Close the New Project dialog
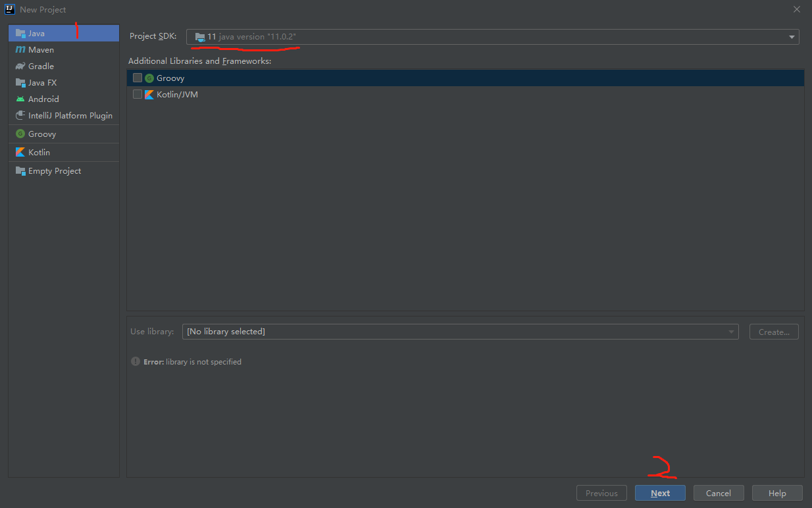 coord(797,9)
